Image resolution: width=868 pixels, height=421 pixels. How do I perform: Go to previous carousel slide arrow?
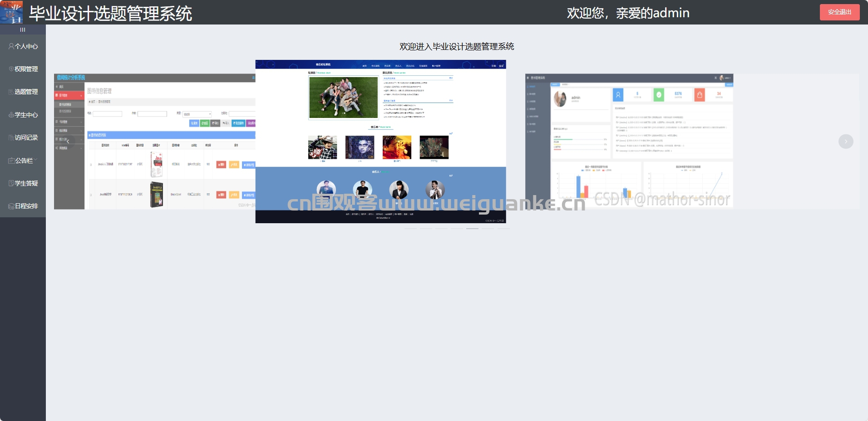pyautogui.click(x=68, y=142)
